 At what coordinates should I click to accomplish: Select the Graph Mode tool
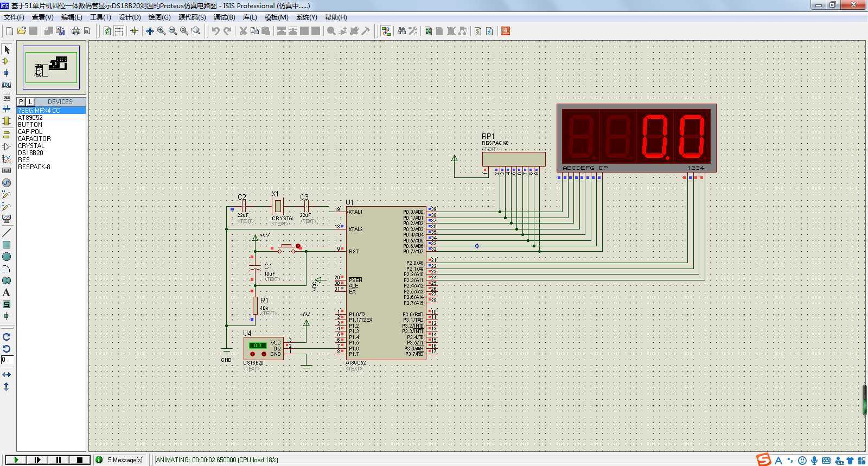pos(7,158)
